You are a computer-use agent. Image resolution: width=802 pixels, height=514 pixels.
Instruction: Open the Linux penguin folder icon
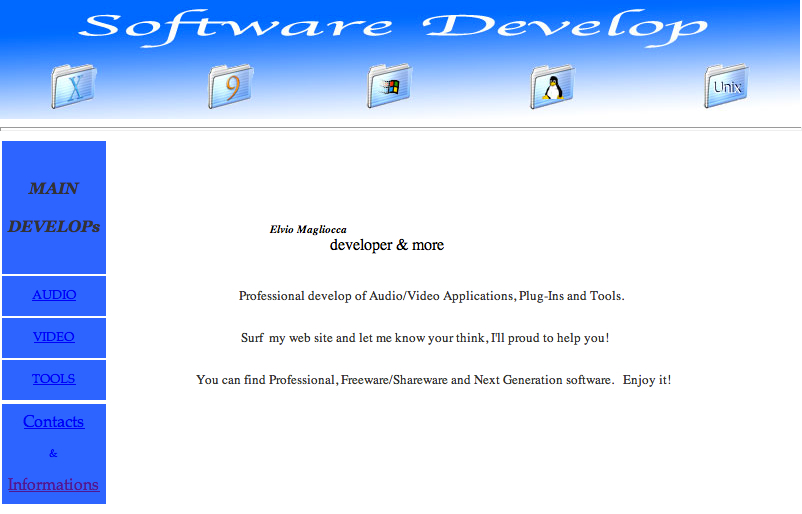(x=551, y=87)
